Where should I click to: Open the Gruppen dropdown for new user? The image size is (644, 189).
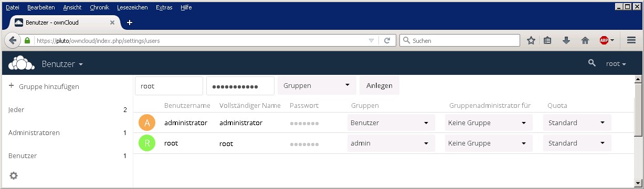click(x=317, y=86)
